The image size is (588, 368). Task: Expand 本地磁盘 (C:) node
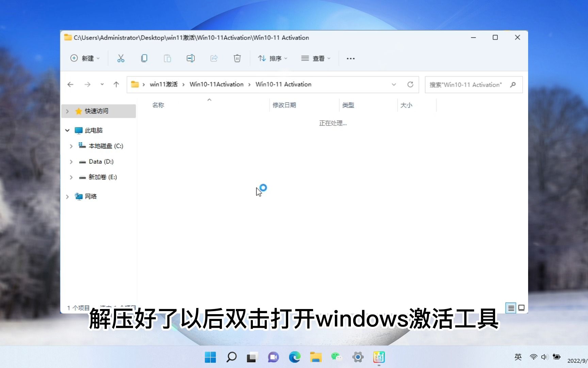pos(71,146)
